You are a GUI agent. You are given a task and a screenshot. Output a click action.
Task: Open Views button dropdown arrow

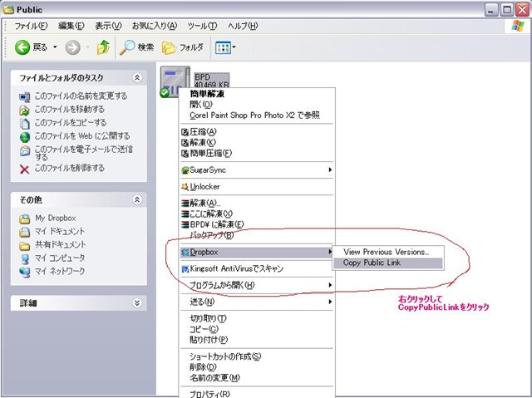point(234,47)
